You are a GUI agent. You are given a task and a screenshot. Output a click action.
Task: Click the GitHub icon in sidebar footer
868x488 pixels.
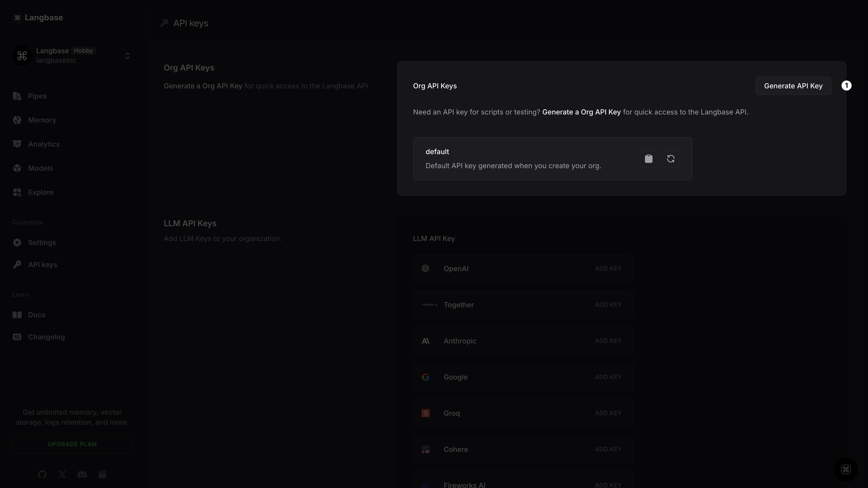[x=42, y=474]
